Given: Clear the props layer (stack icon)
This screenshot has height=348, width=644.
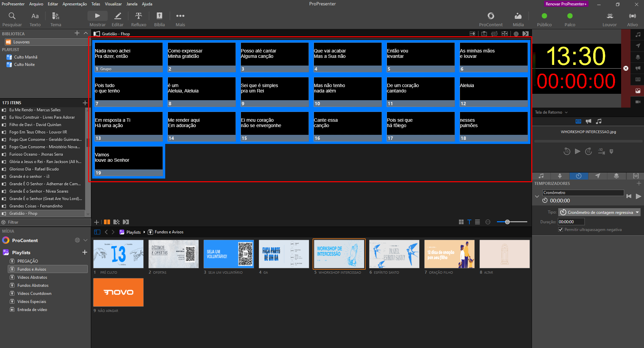Looking at the screenshot, I should (638, 57).
